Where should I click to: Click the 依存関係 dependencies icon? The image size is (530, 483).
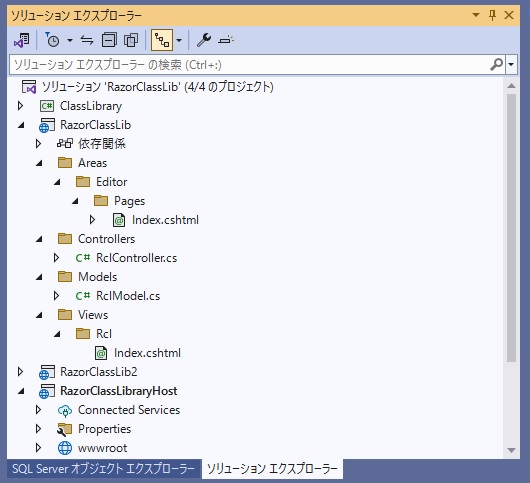pos(65,144)
